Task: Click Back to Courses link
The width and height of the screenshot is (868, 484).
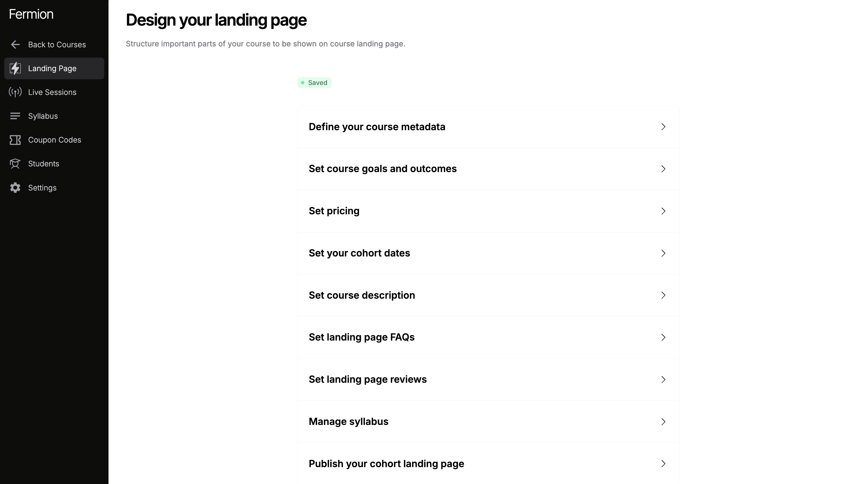Action: [57, 45]
